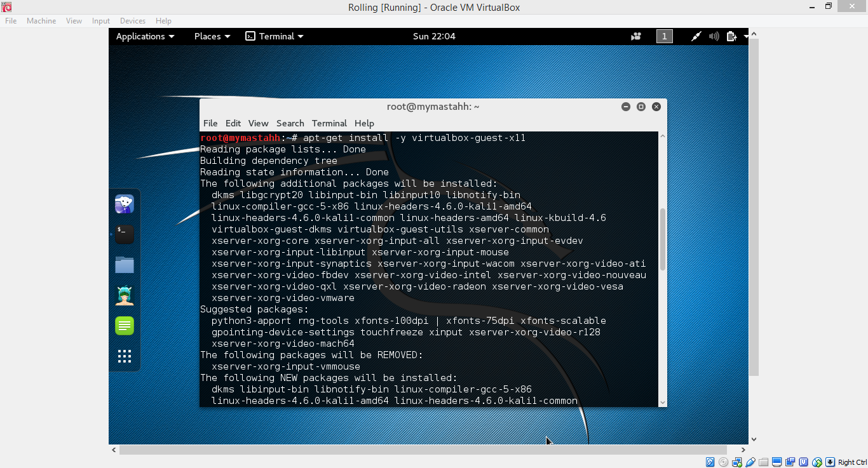
Task: Click the 'Reading state information... Done' line
Action: [x=294, y=172]
